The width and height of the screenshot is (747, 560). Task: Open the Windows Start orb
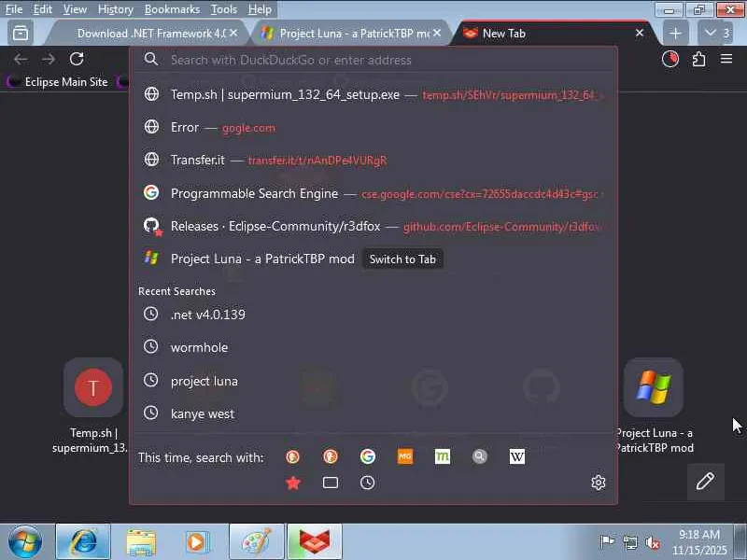coord(24,542)
